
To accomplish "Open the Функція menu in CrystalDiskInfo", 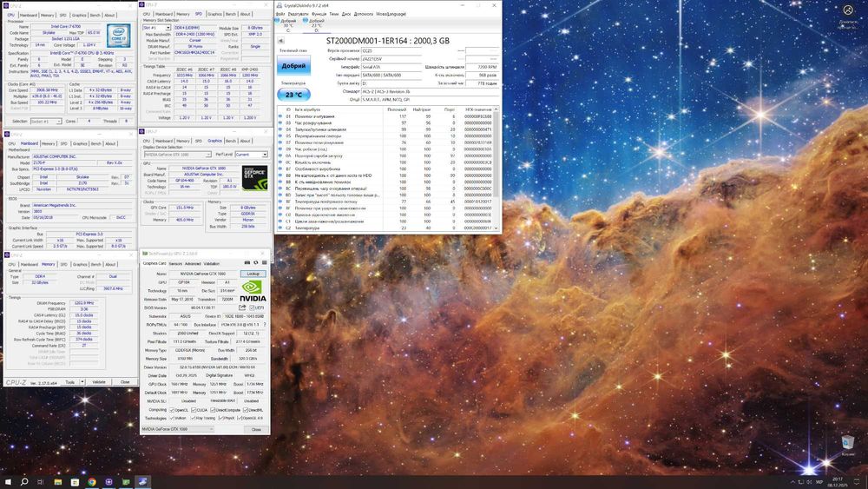I will (319, 14).
